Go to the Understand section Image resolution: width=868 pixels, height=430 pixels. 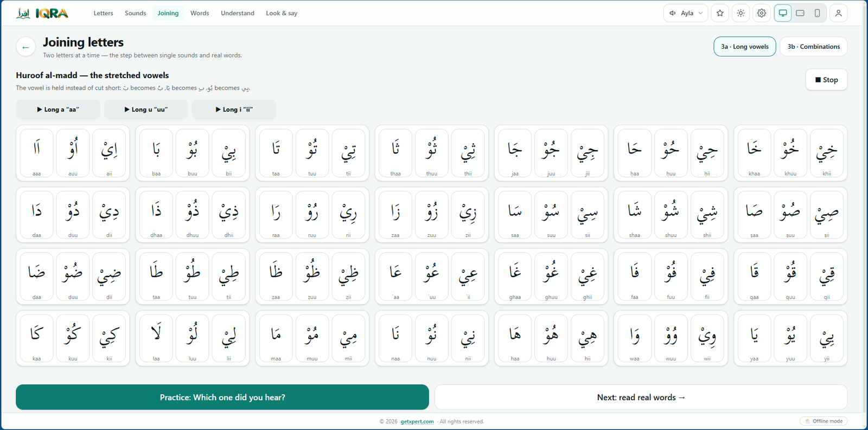[x=238, y=13]
